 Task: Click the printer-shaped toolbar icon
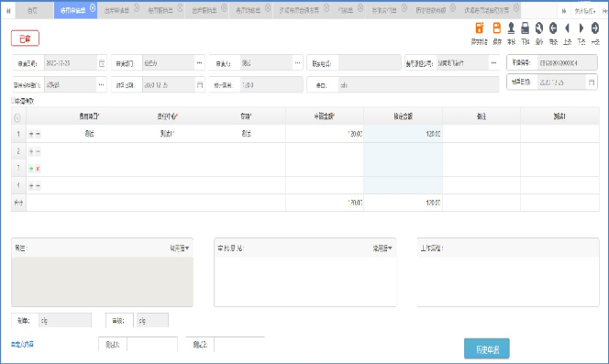click(x=526, y=28)
